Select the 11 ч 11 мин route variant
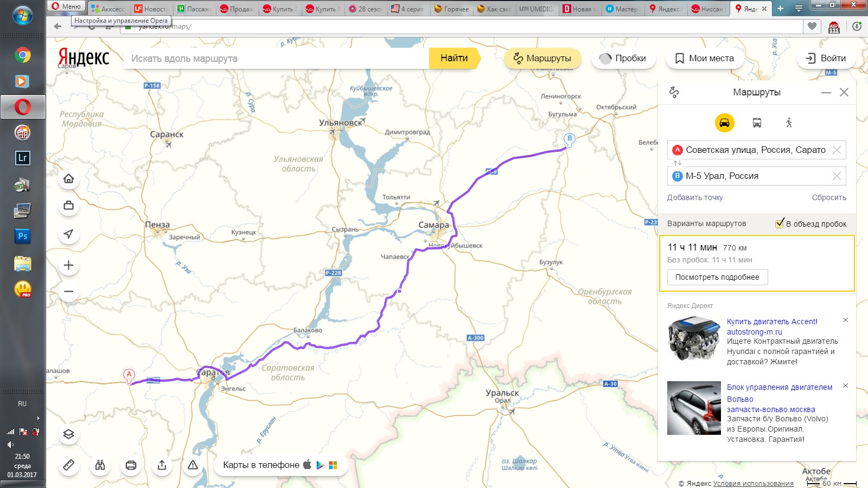 (x=757, y=263)
